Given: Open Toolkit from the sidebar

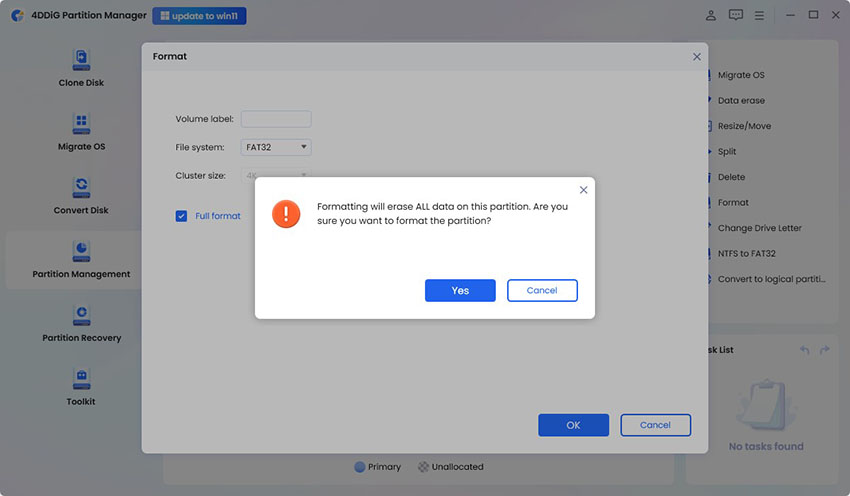Looking at the screenshot, I should coord(81,387).
